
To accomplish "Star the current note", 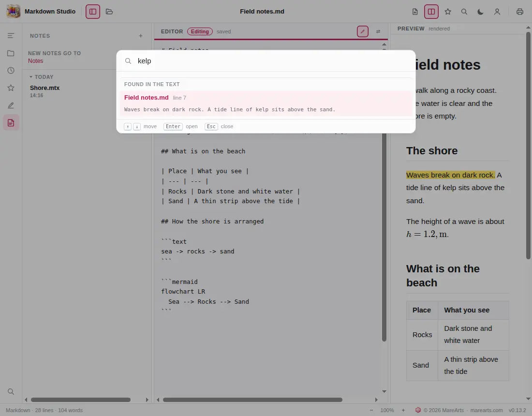I will click(x=448, y=12).
